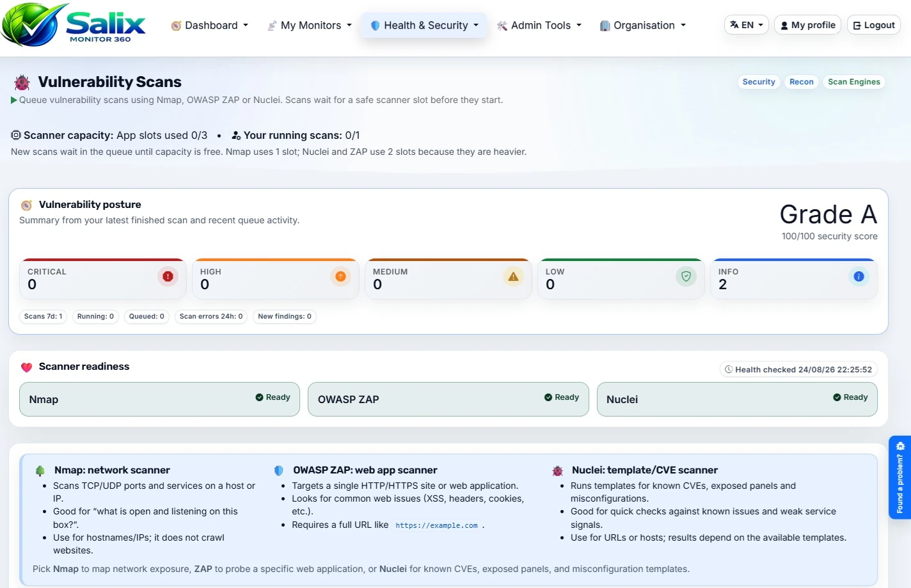The width and height of the screenshot is (911, 588).
Task: Click the https://example.com code sample
Action: [437, 525]
